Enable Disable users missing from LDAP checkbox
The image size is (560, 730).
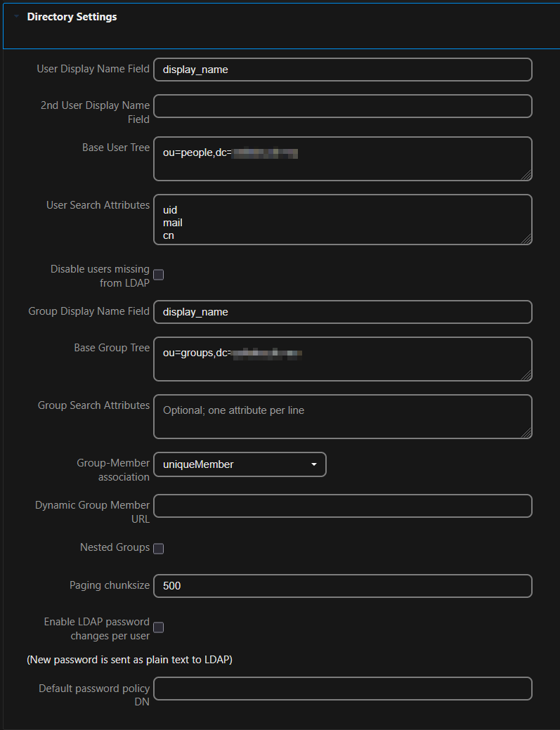[159, 275]
